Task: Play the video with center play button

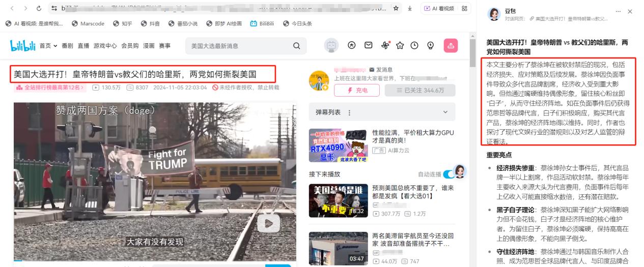Action: click(268, 223)
